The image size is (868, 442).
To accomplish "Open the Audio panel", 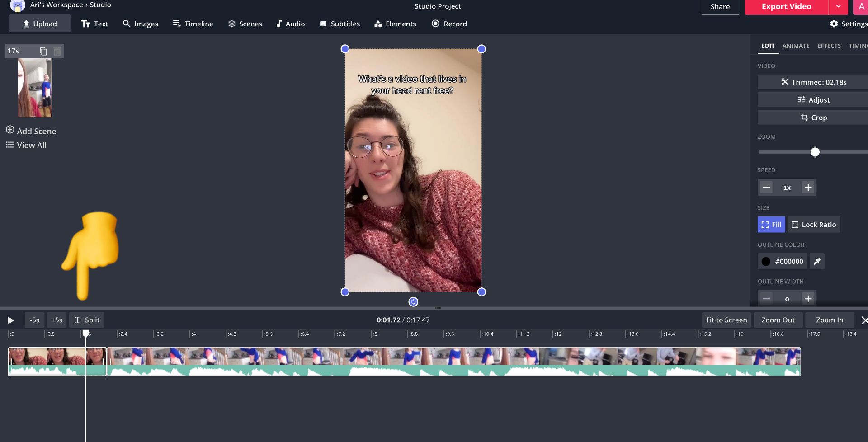I will click(x=290, y=24).
